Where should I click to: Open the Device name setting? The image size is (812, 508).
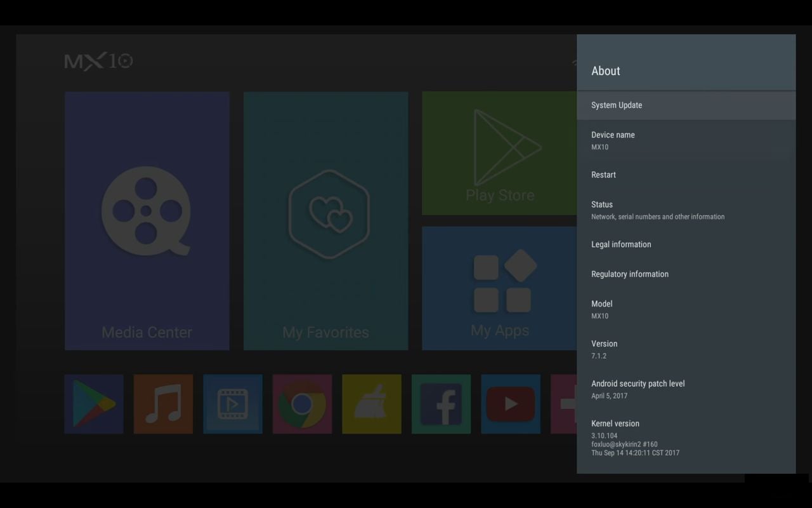[x=686, y=140]
